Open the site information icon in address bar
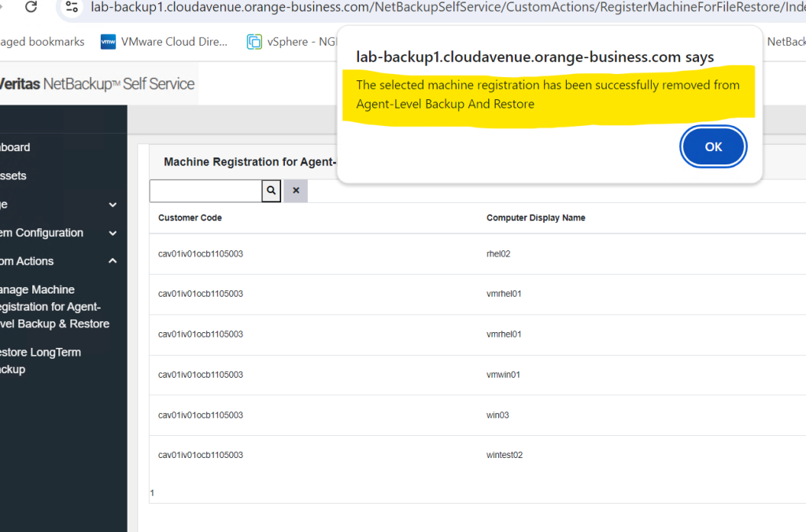Screen dimensions: 806x532 tap(72, 7)
